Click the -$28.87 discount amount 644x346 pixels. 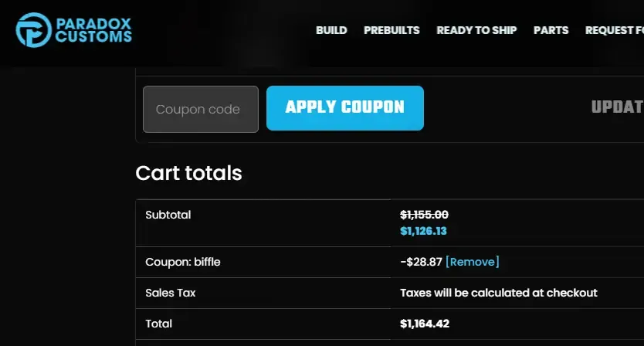421,262
